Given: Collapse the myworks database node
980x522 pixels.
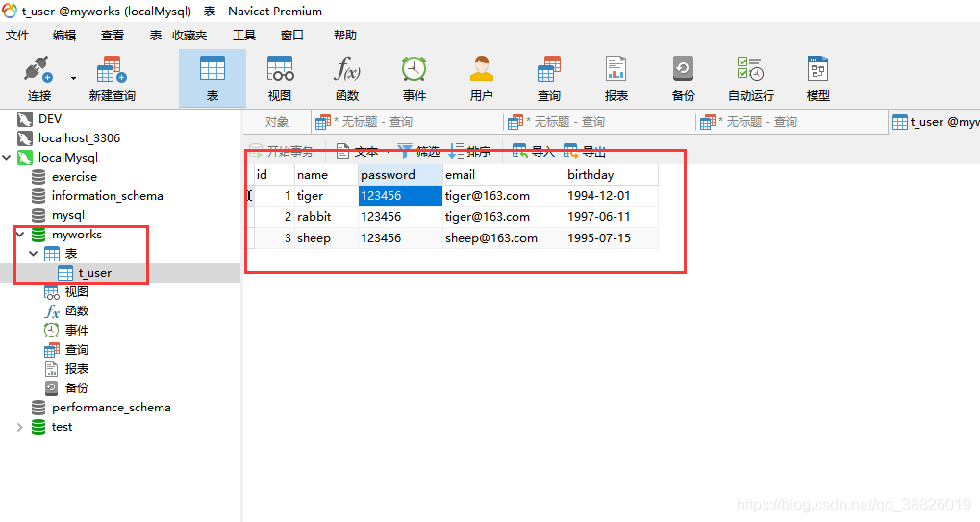Looking at the screenshot, I should 20,235.
